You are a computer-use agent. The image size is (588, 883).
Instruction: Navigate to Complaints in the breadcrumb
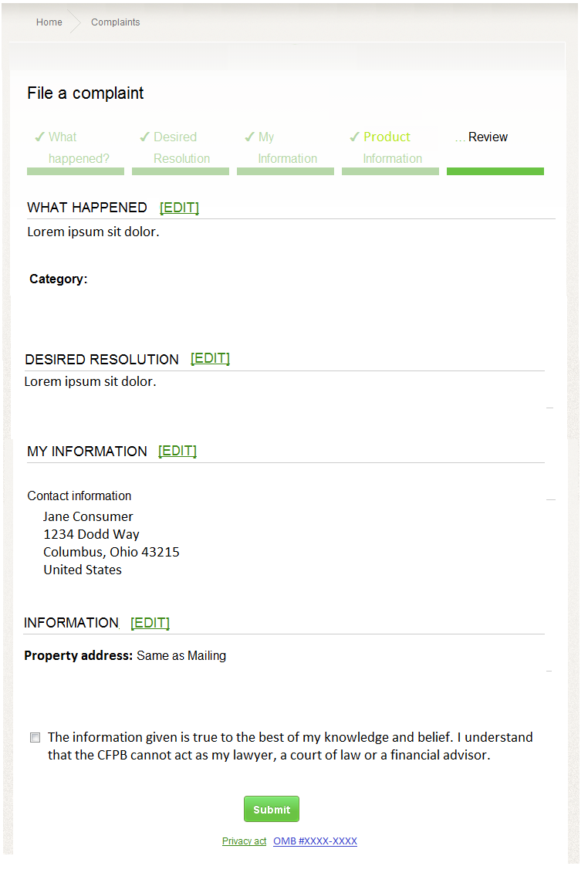[x=116, y=22]
